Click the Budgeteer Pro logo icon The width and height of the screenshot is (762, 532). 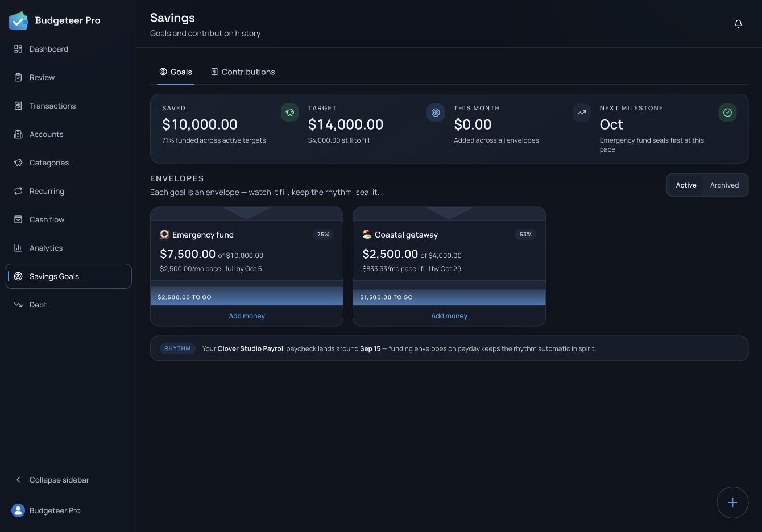[x=19, y=20]
